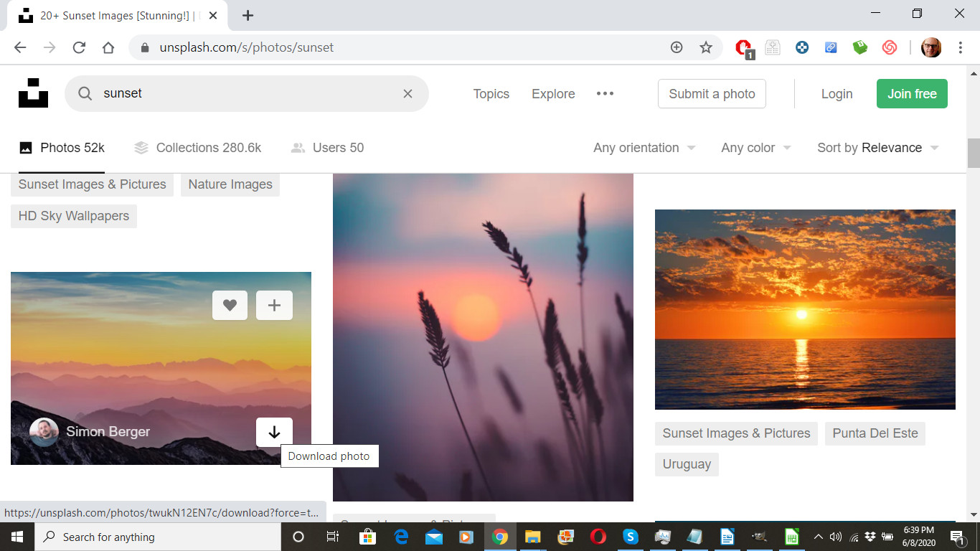
Task: Click the Join free button
Action: tap(912, 94)
